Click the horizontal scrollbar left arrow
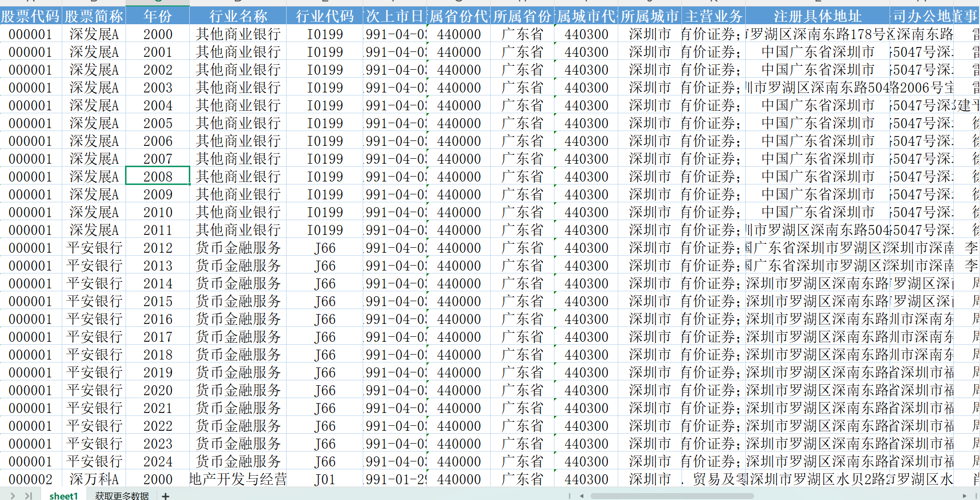Screen dimensions: 980x500 pyautogui.click(x=582, y=496)
